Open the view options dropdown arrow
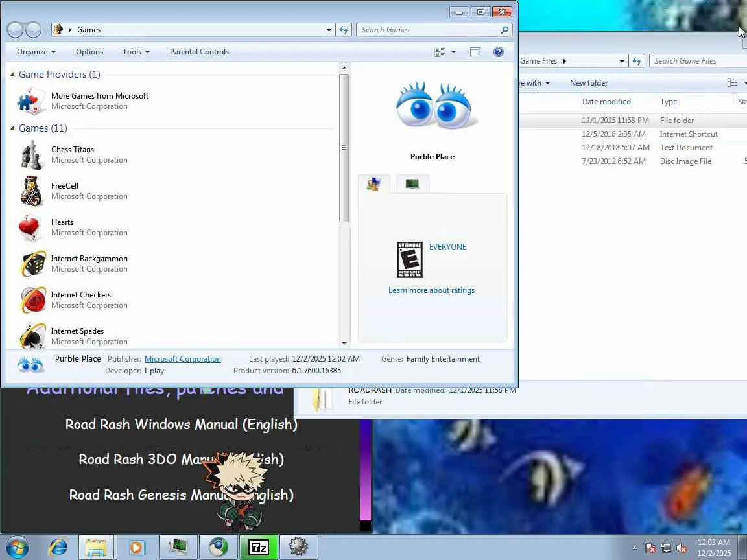 pos(453,52)
